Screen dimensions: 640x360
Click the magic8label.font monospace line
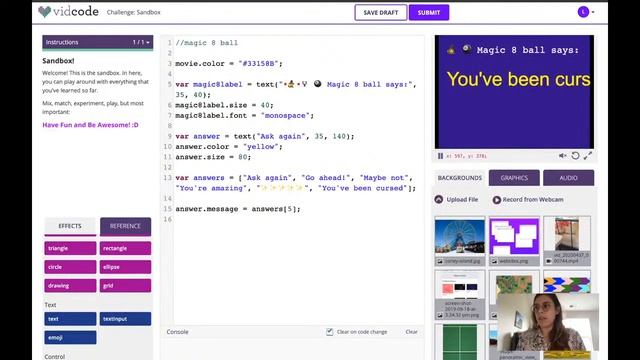tap(244, 116)
